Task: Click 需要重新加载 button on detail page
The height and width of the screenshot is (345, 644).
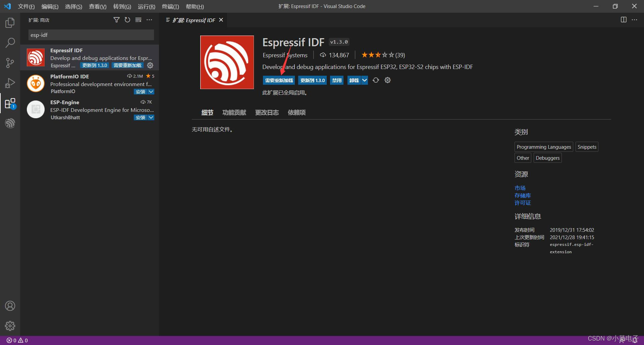Action: tap(279, 80)
